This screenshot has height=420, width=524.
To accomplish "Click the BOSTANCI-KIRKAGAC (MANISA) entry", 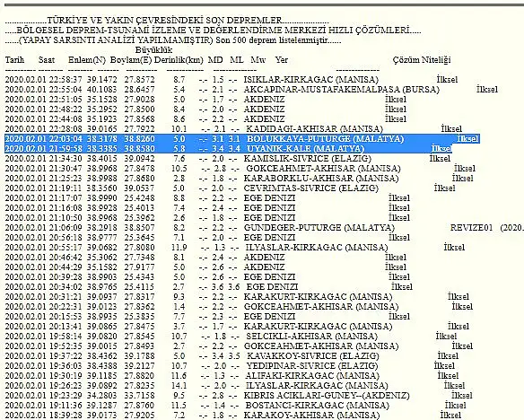I will [318, 406].
